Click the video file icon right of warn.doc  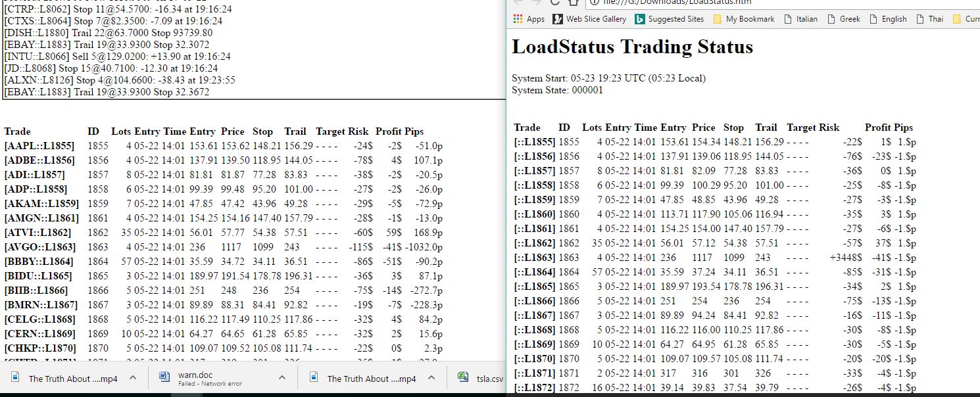point(314,378)
